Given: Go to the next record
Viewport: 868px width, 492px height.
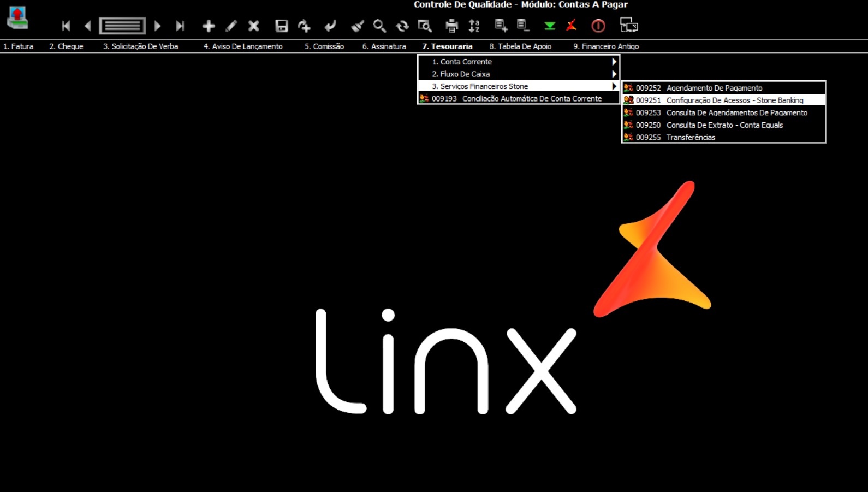Looking at the screenshot, I should click(157, 26).
